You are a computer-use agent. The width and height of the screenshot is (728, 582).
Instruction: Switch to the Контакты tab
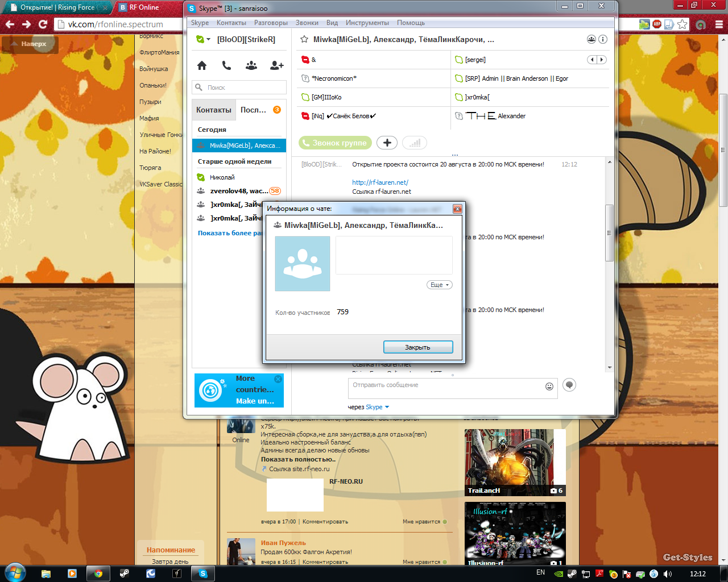[x=214, y=110]
